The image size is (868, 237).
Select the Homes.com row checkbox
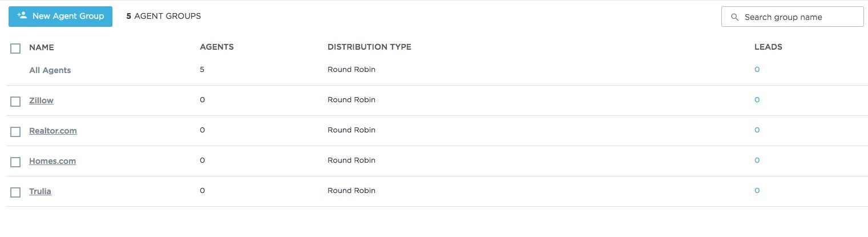(x=15, y=162)
